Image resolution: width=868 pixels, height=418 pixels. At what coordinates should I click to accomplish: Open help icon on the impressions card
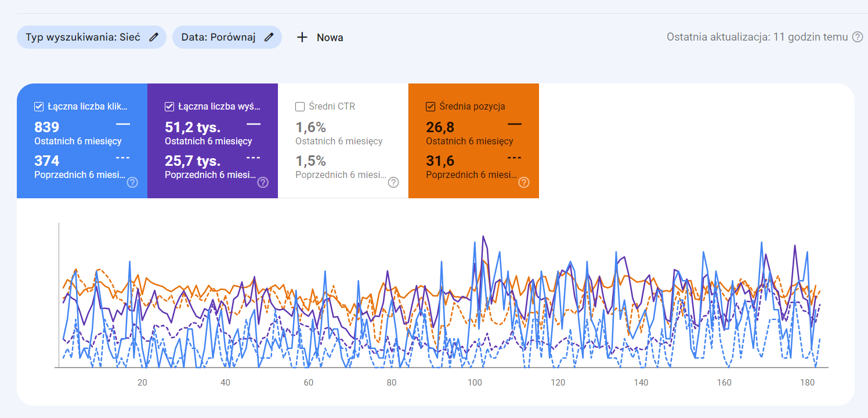(x=263, y=183)
